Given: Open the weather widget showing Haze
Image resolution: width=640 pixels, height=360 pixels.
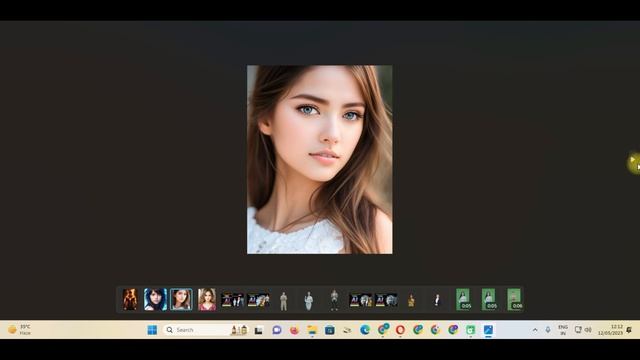Looking at the screenshot, I should 19,330.
